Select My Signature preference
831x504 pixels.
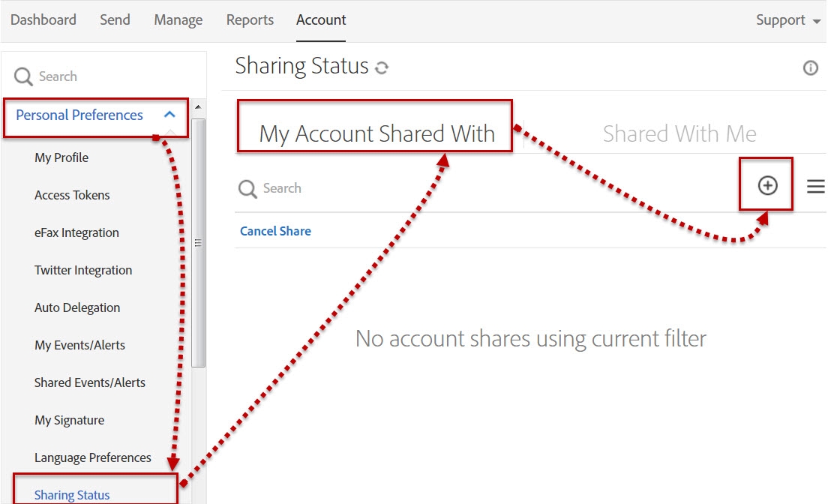pos(69,420)
